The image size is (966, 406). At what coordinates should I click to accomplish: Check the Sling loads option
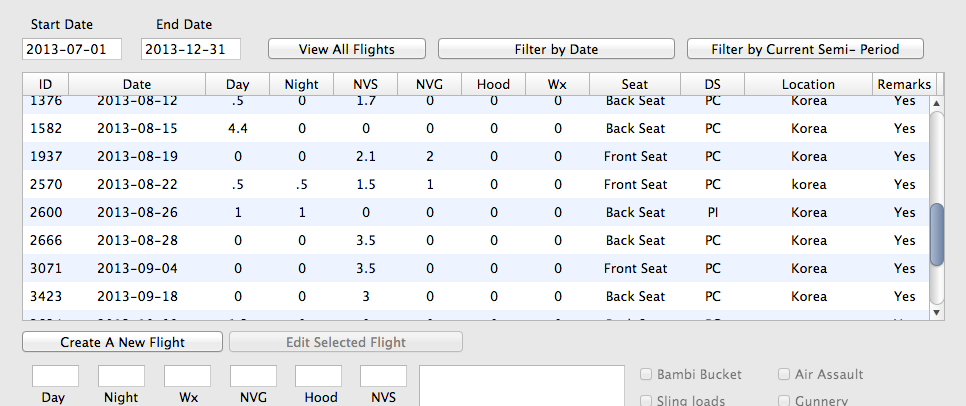pos(647,400)
